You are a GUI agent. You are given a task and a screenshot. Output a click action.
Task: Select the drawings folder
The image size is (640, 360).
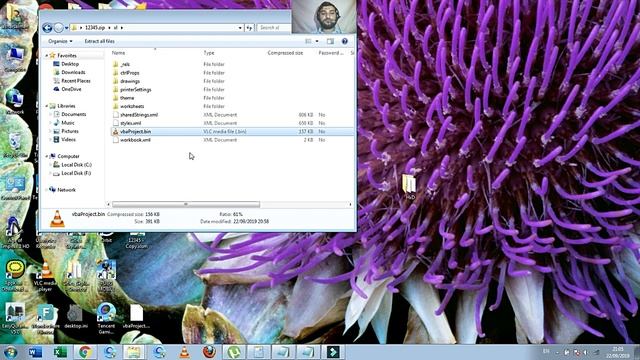pos(130,81)
